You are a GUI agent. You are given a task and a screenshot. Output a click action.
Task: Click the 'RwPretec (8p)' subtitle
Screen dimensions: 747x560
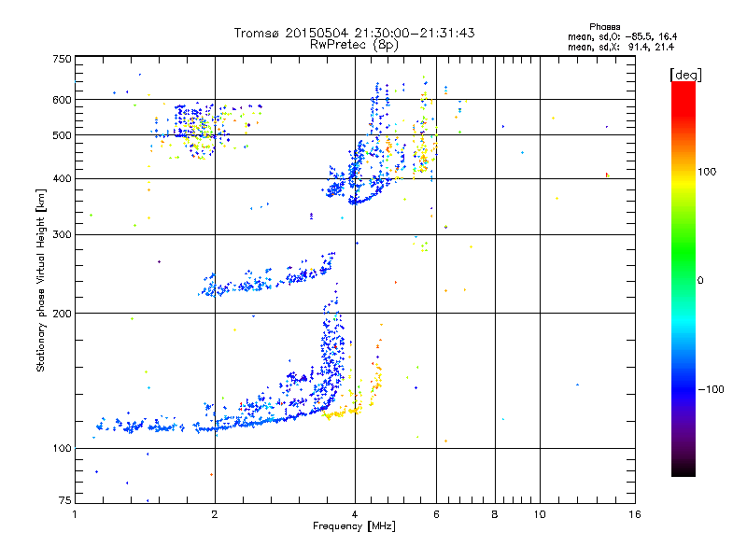354,45
